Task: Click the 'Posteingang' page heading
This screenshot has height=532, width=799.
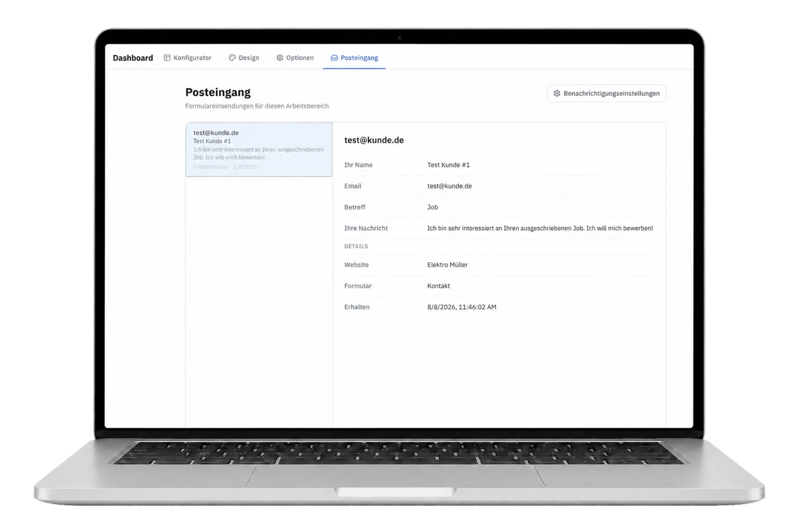Action: point(218,92)
